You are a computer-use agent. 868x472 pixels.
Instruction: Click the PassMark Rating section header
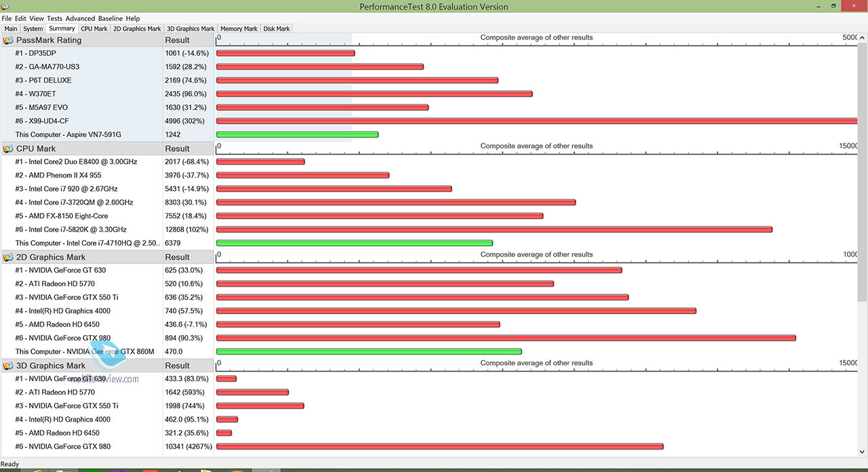pos(49,40)
